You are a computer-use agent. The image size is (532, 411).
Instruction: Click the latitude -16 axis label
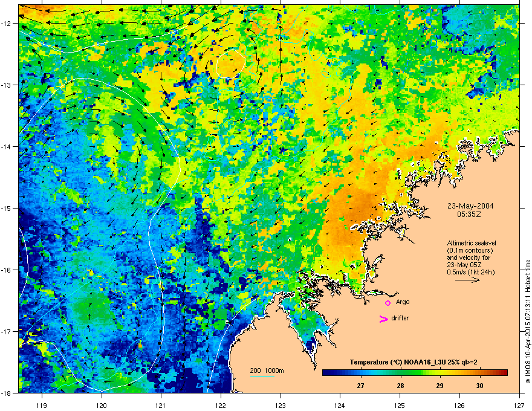[x=7, y=270]
